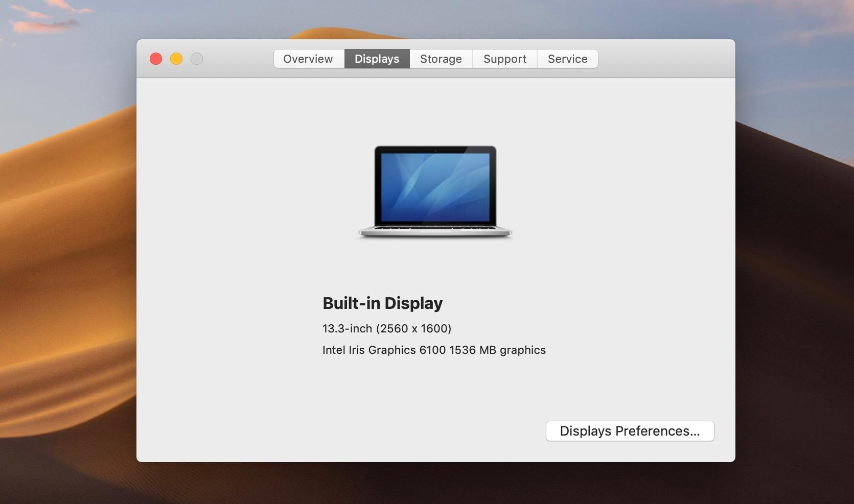Minimize the window with the yellow button
This screenshot has width=854, height=504.
point(176,59)
